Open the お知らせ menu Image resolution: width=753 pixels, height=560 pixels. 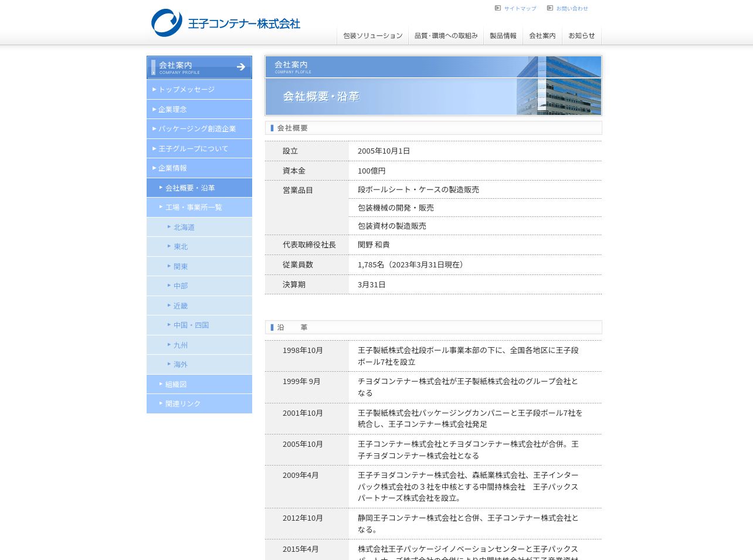coord(582,36)
